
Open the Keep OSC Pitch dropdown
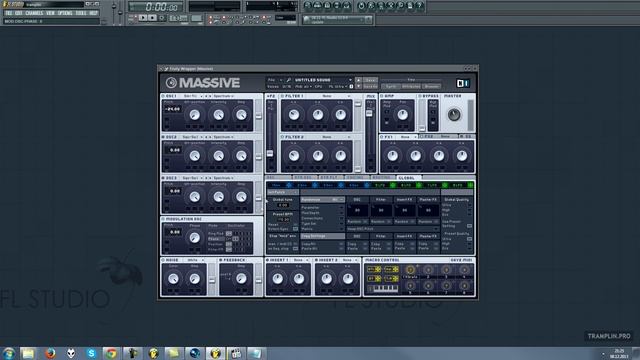pos(392,229)
